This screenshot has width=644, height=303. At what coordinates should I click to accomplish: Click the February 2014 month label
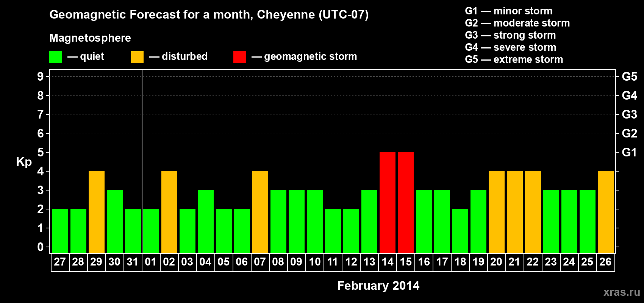[x=378, y=286]
